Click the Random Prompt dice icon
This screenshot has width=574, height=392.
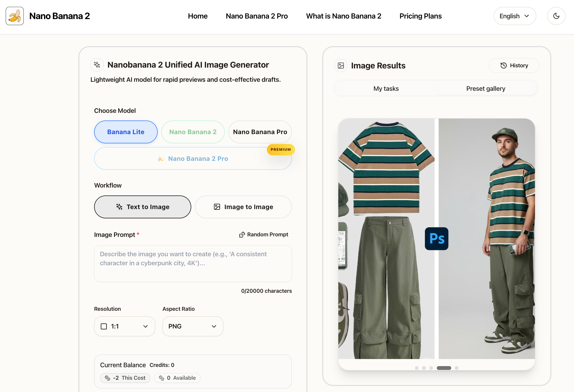[x=242, y=235]
